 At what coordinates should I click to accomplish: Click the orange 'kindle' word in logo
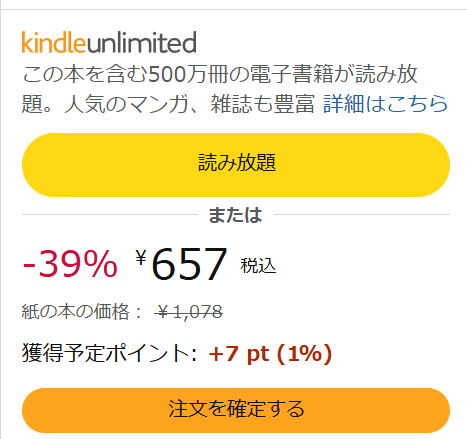point(54,42)
